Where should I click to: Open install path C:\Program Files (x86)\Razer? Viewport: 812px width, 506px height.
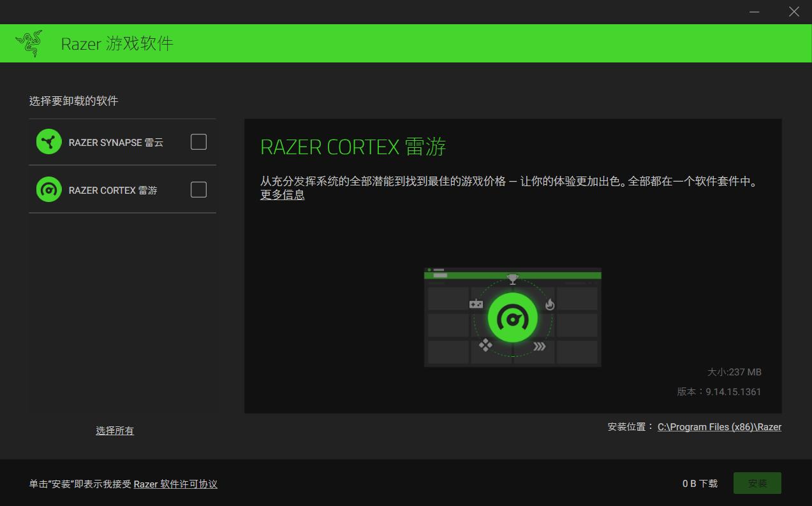(x=720, y=427)
